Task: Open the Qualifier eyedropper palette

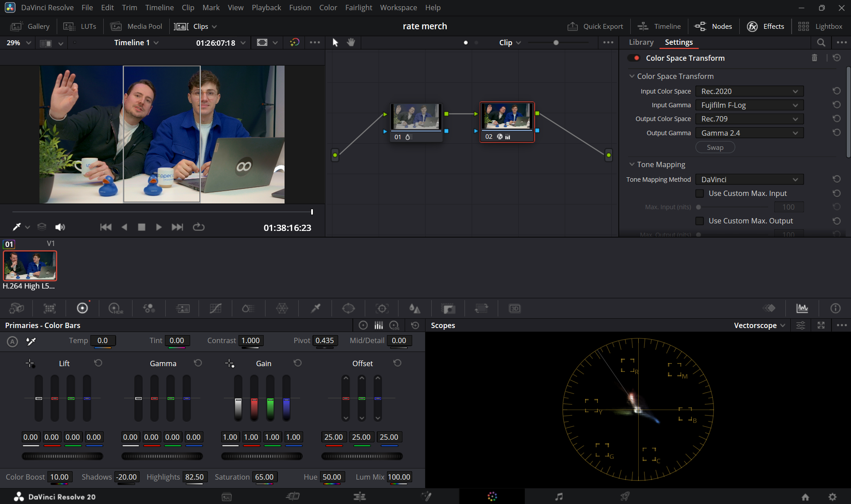Action: pyautogui.click(x=316, y=309)
